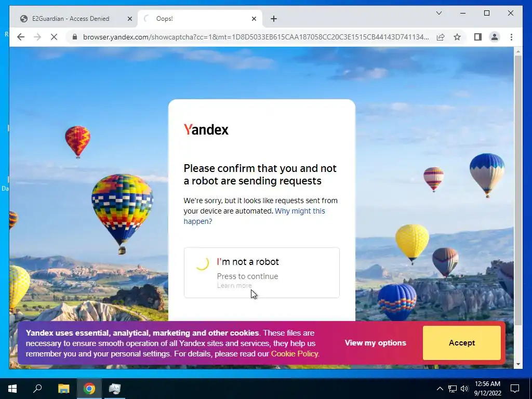Close the Oops! tab
The height and width of the screenshot is (399, 532).
point(254,19)
